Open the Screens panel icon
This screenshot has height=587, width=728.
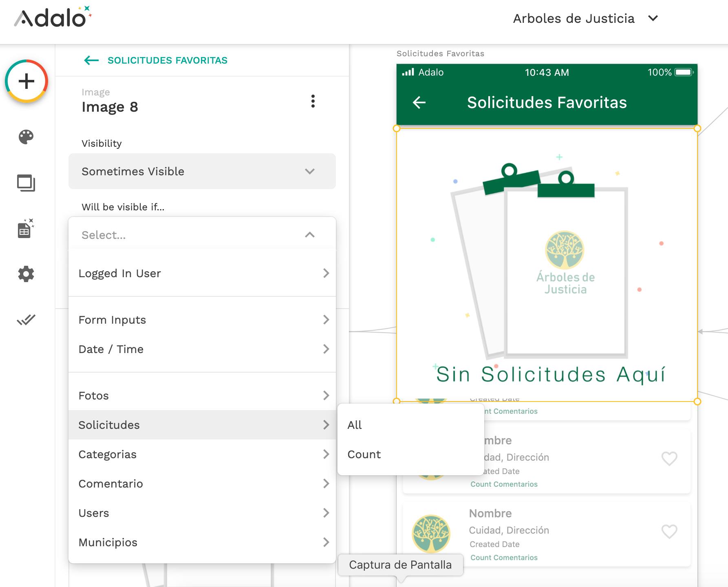click(x=26, y=183)
